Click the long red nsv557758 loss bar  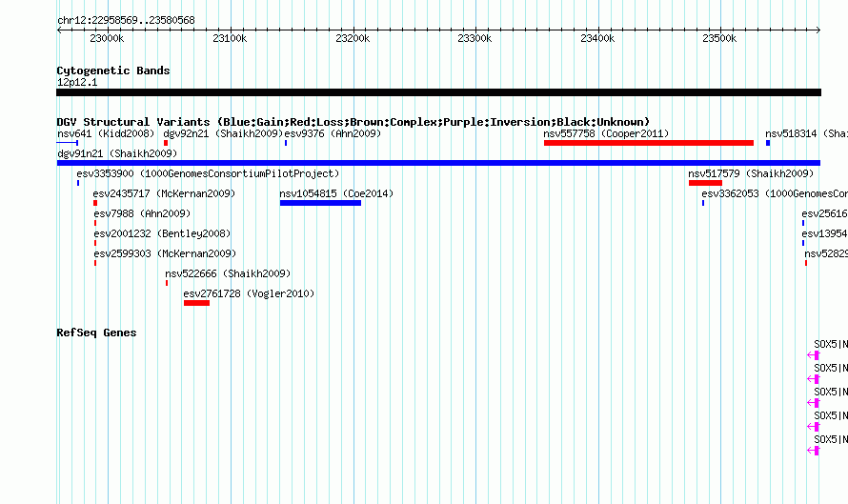point(649,143)
